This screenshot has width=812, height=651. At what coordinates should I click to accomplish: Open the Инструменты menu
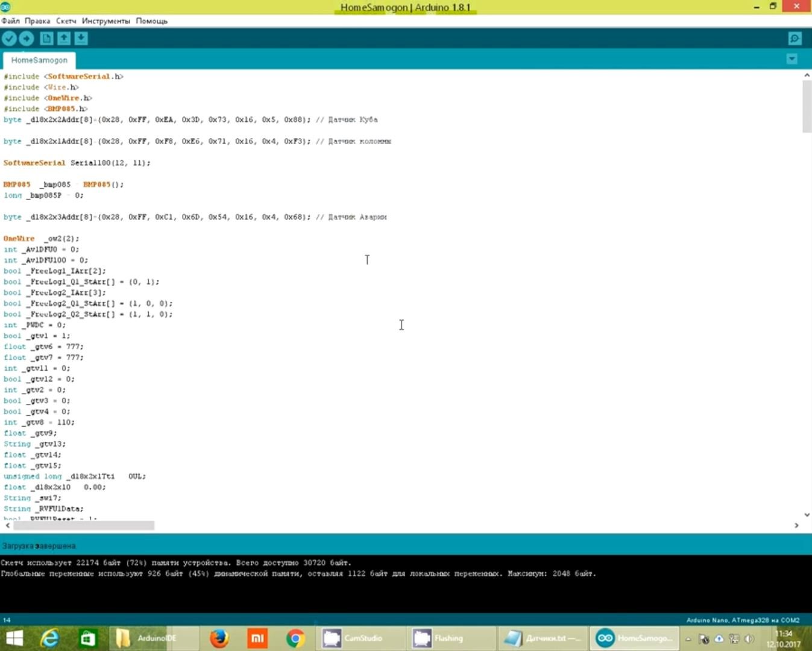click(106, 20)
